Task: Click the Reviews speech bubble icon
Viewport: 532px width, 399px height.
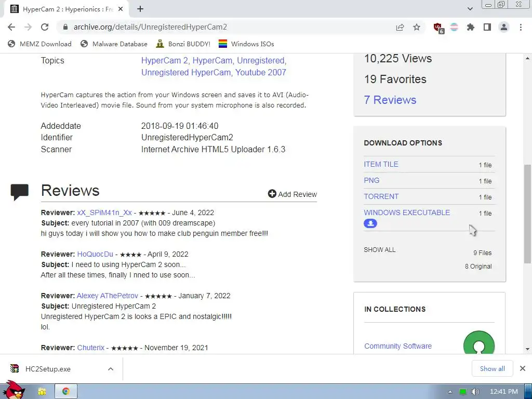Action: tap(20, 192)
